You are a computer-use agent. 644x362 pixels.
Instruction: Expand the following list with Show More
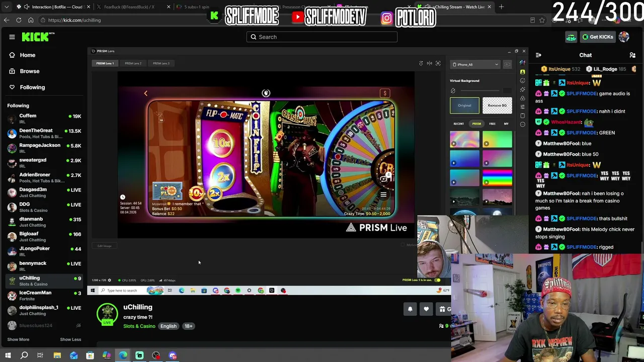18,339
